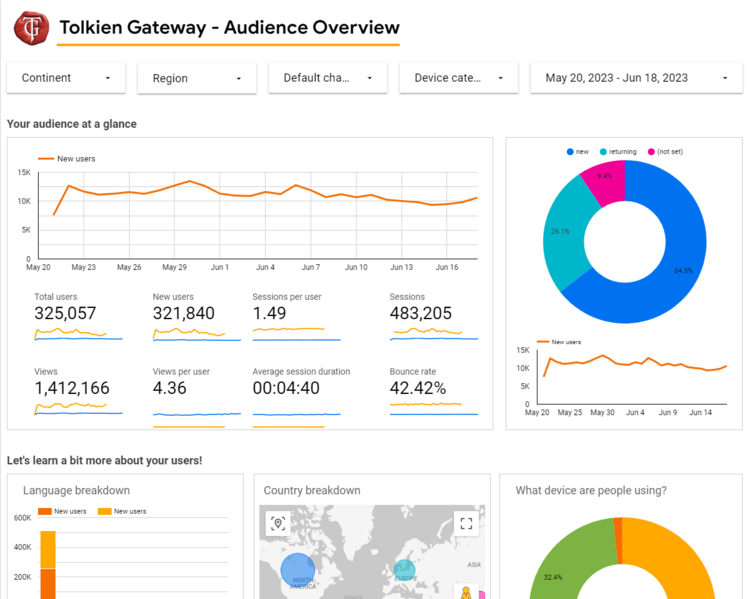Open the date range picker May 20 - Jun 18
Screen dimensions: 747x599
(x=636, y=78)
